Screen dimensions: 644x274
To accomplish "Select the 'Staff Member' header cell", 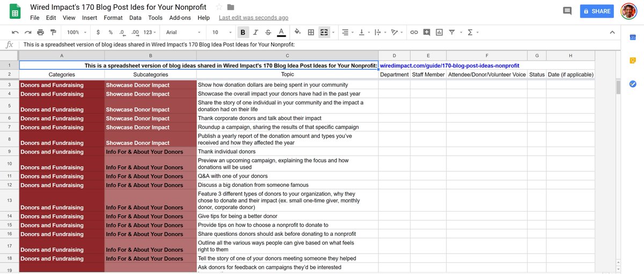I will pyautogui.click(x=428, y=75).
